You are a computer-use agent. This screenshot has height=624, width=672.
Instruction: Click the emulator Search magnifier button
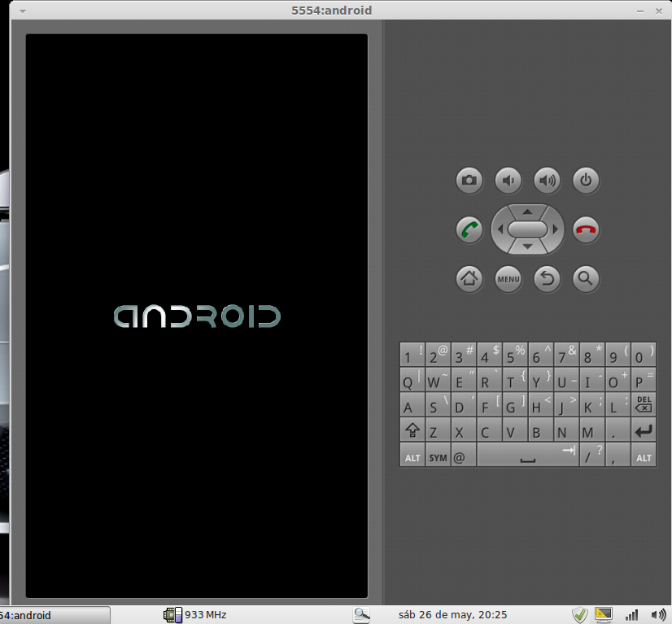(586, 279)
